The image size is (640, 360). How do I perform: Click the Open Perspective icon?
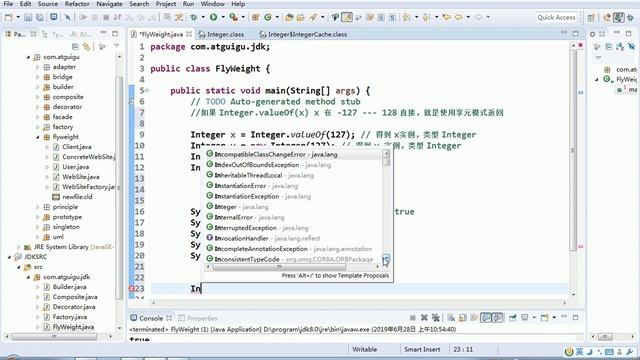(x=591, y=17)
